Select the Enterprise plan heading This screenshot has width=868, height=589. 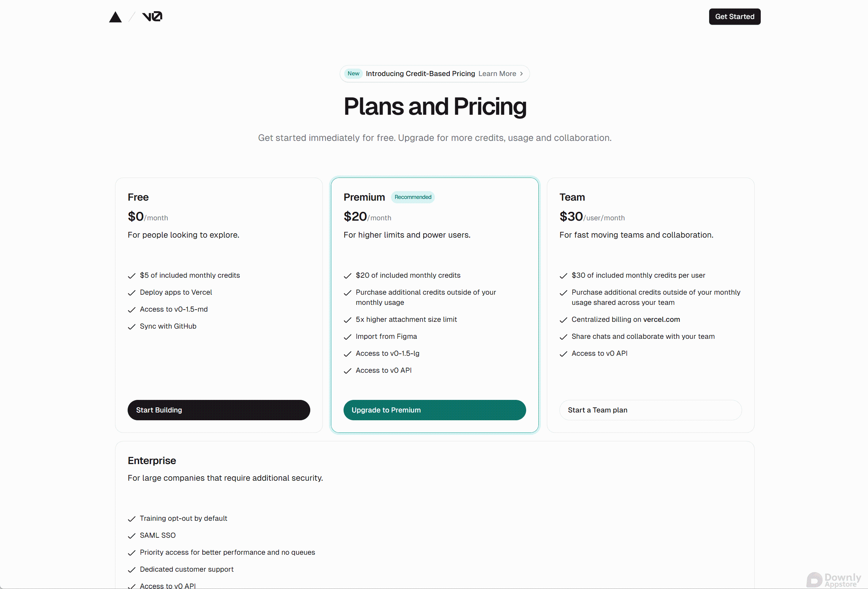click(x=152, y=461)
